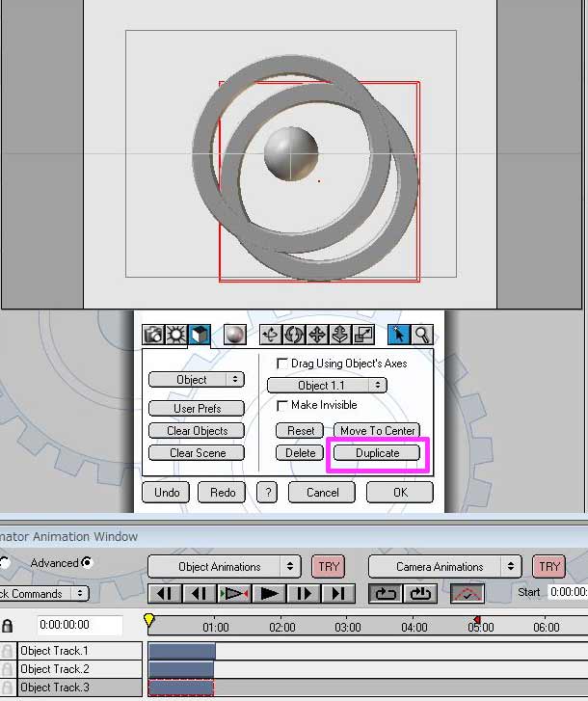This screenshot has width=588, height=701.
Task: Play the animation
Action: tap(269, 594)
